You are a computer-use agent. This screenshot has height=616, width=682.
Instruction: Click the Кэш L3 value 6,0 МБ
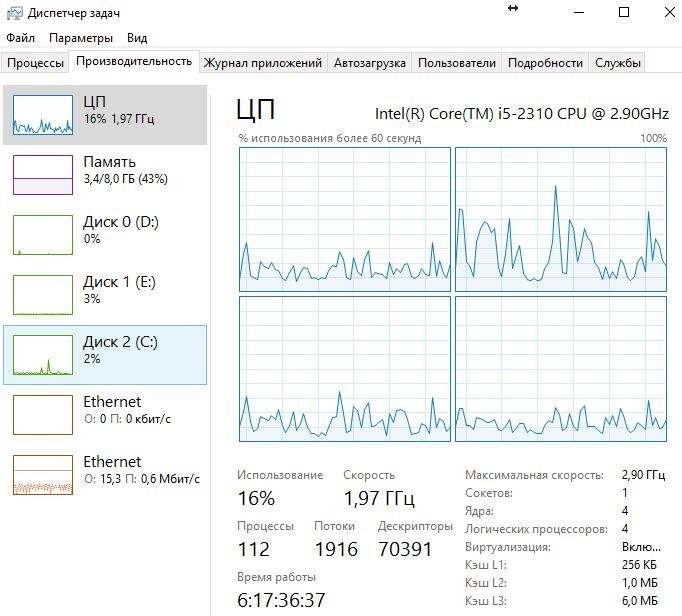pyautogui.click(x=639, y=601)
